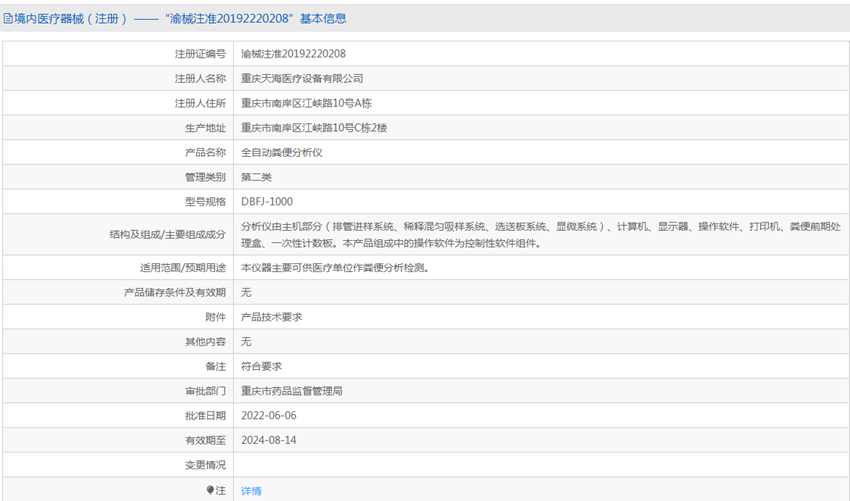Viewport: 850px width, 501px height.
Task: Click the 产品储存条件及有效期 label
Action: tap(175, 292)
